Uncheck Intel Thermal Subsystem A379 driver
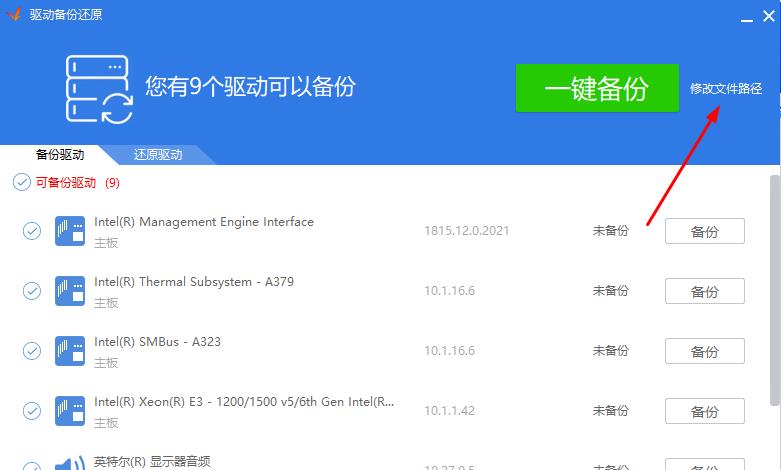The width and height of the screenshot is (781, 470). pos(32,291)
